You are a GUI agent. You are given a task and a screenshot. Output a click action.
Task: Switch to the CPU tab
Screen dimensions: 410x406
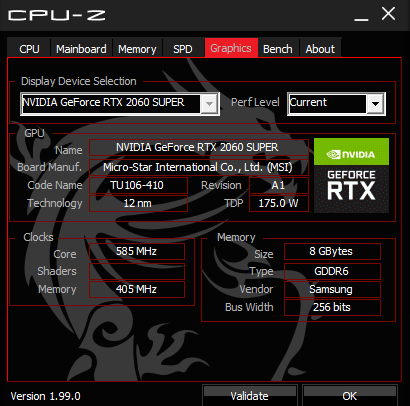[29, 49]
